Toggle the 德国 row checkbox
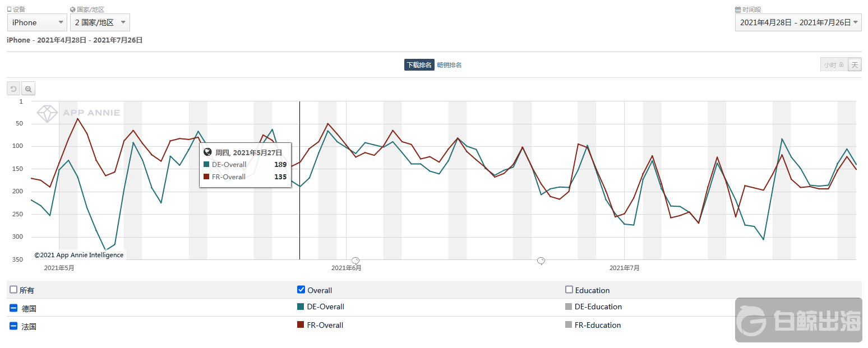Viewport: 868px width, 348px height. pyautogui.click(x=13, y=308)
